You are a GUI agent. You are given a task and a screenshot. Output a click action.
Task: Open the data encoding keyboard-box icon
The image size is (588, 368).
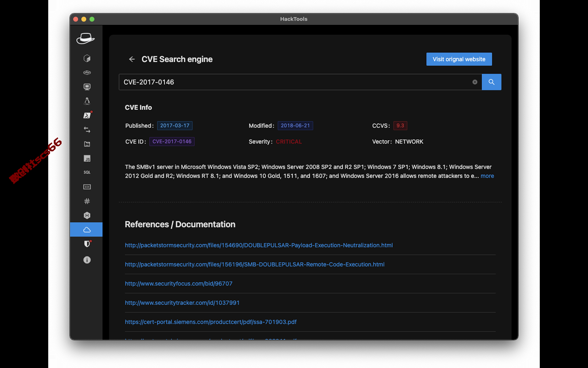point(87,187)
